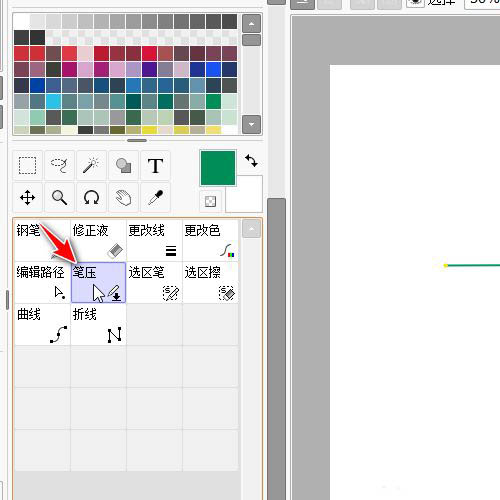This screenshot has height=500, width=500.
Task: Select the magic wand tool
Action: 91,165
